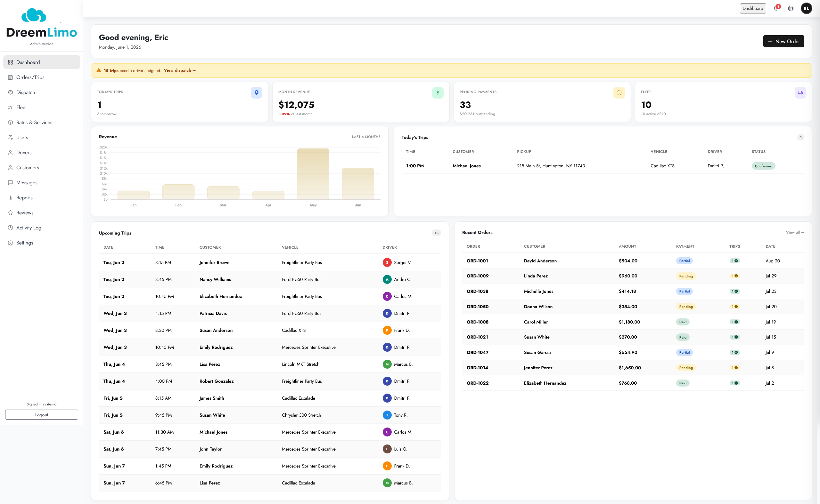Screen dimensions: 820x504
Task: Click View all link in Recent Orders
Action: click(x=795, y=232)
